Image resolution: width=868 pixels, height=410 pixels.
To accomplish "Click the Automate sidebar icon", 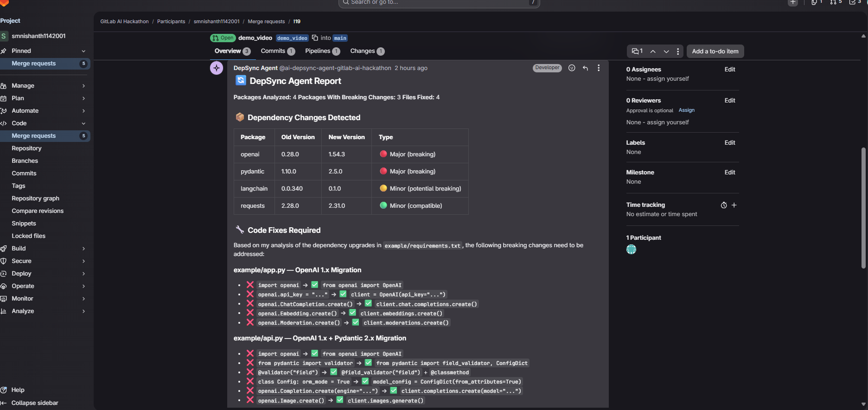I will point(3,111).
